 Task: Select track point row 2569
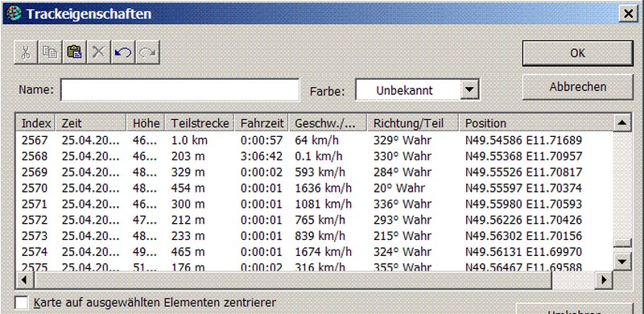coord(315,172)
